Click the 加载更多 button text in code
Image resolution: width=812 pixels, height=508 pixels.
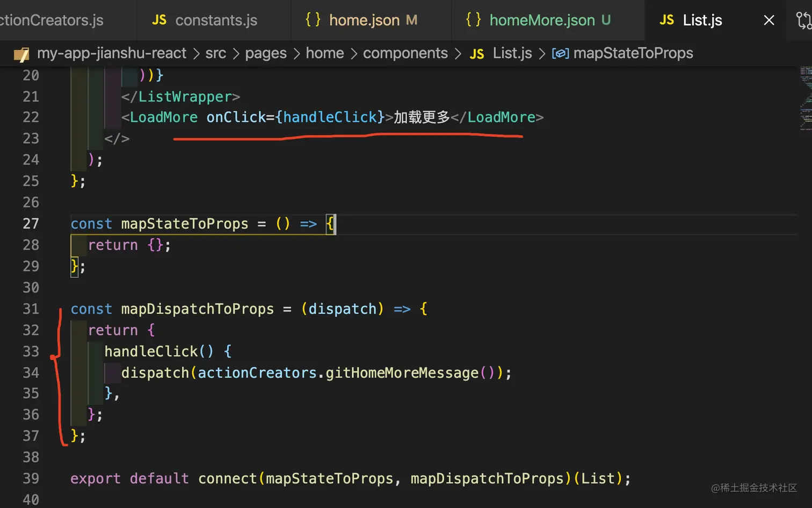point(422,117)
